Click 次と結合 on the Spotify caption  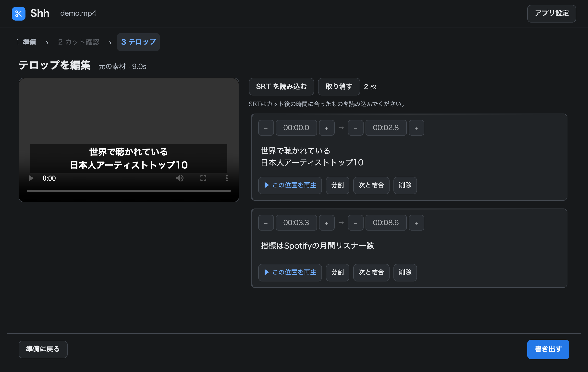point(371,272)
